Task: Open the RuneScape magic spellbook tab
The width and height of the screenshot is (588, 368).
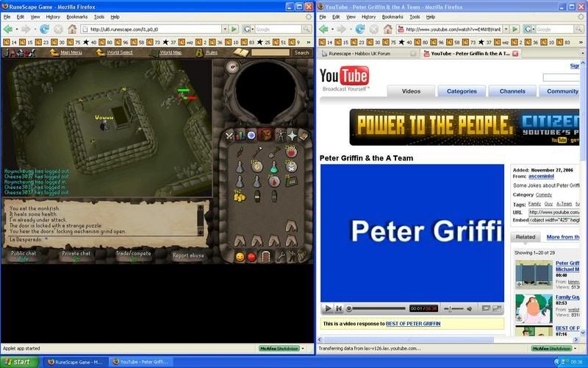Action: 303,135
